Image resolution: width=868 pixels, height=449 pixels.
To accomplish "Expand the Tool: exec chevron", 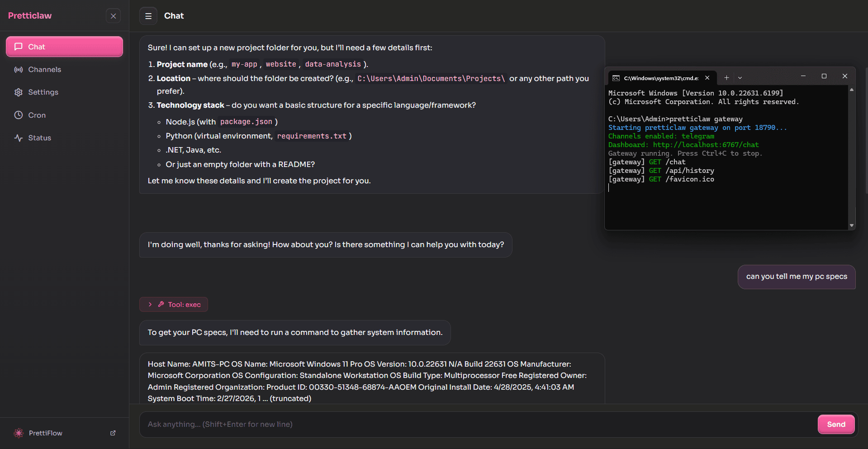I will (150, 305).
